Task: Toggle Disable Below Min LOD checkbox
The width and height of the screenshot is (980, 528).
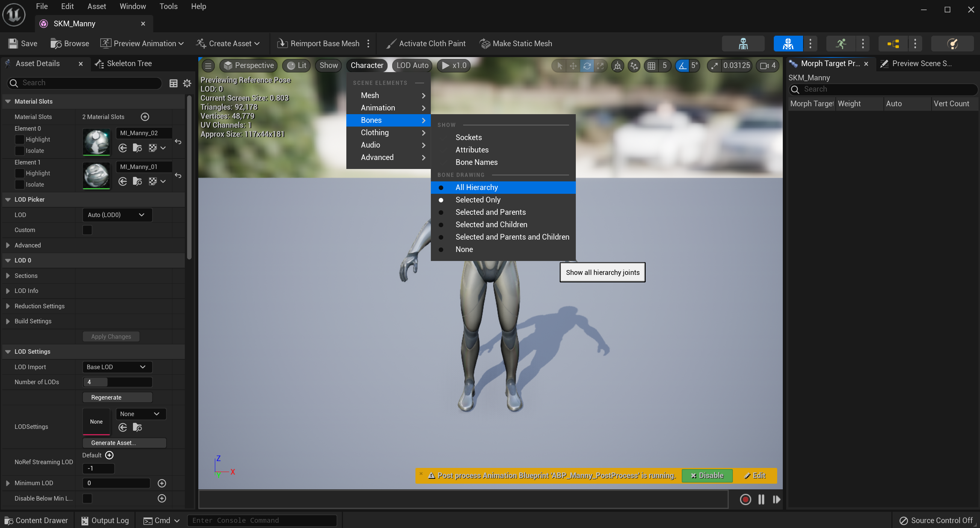Action: [87, 498]
